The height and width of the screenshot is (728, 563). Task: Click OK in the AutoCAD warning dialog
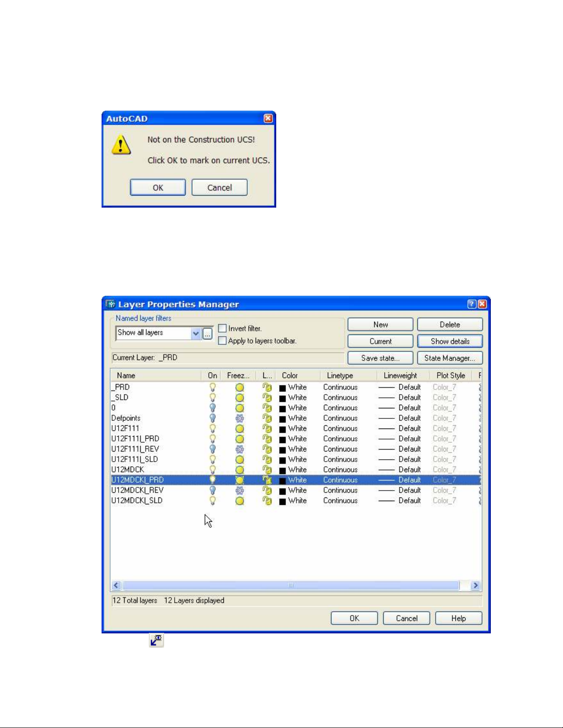[x=158, y=187]
